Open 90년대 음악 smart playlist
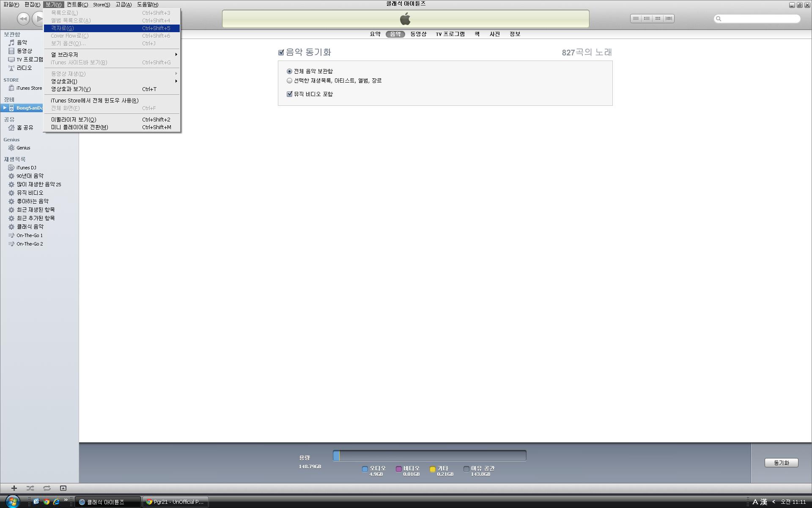The image size is (812, 508). tap(30, 176)
